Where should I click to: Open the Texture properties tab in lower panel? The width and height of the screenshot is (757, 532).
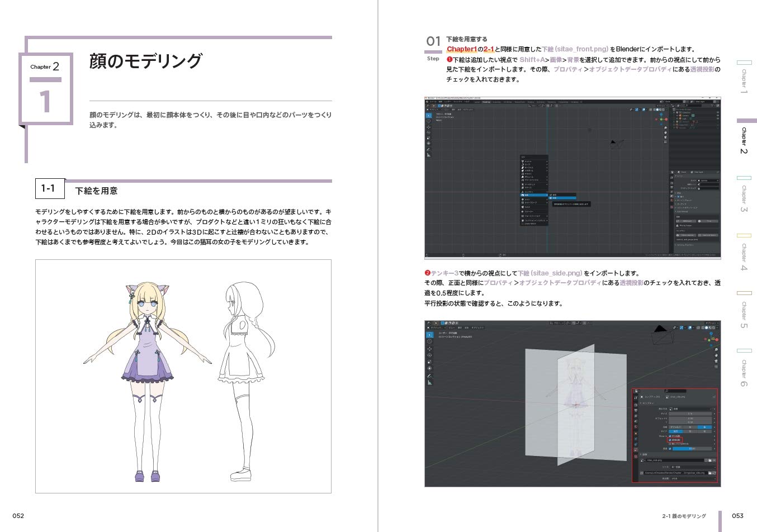tap(636, 457)
